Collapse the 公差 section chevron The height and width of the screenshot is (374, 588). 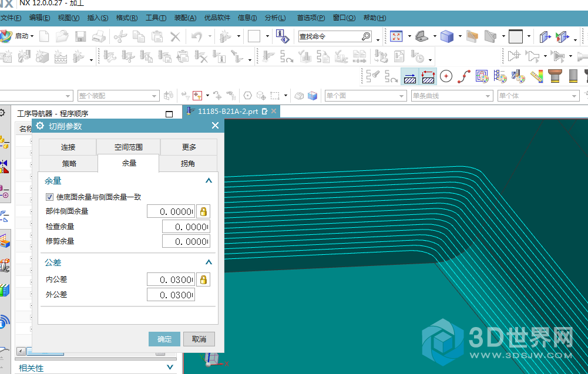tap(209, 262)
